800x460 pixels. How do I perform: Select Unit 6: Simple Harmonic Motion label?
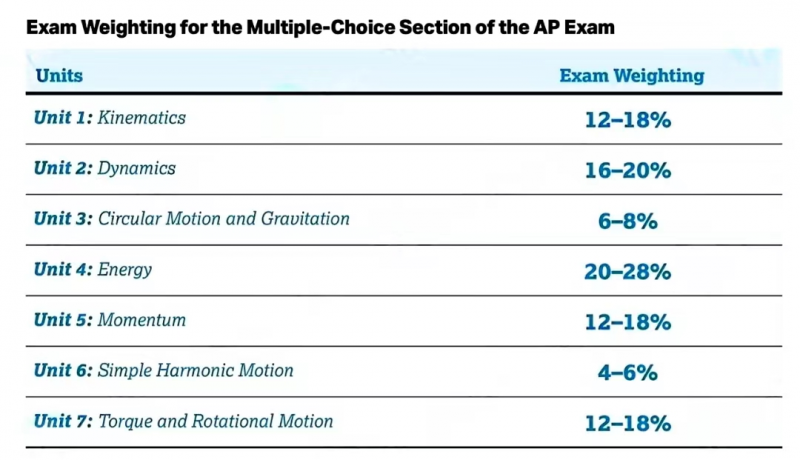point(164,371)
